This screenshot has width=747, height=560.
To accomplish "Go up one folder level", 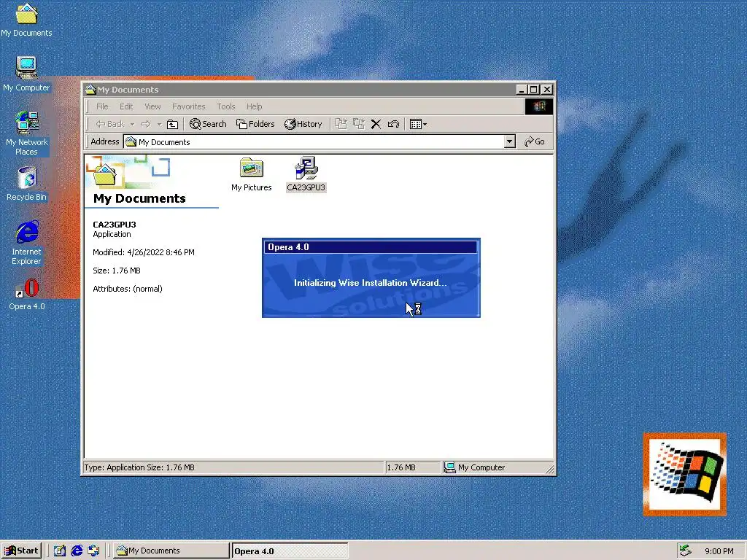I will [172, 124].
